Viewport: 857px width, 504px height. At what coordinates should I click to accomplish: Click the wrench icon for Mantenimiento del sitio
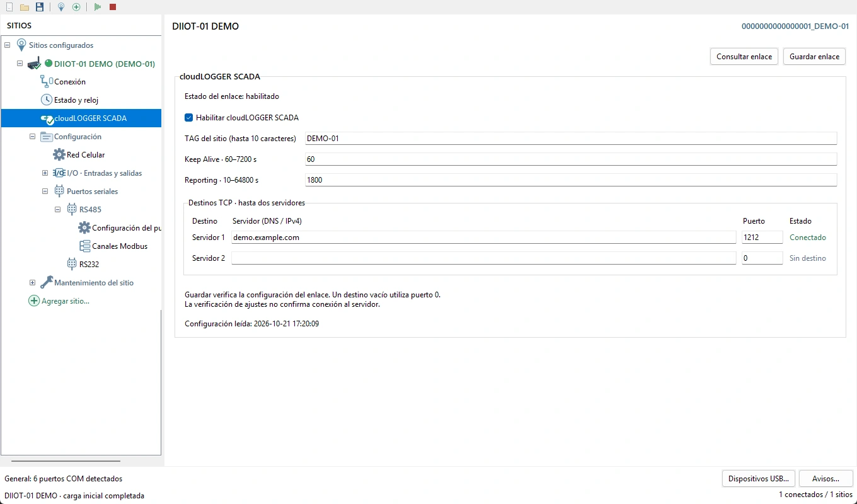click(x=47, y=282)
